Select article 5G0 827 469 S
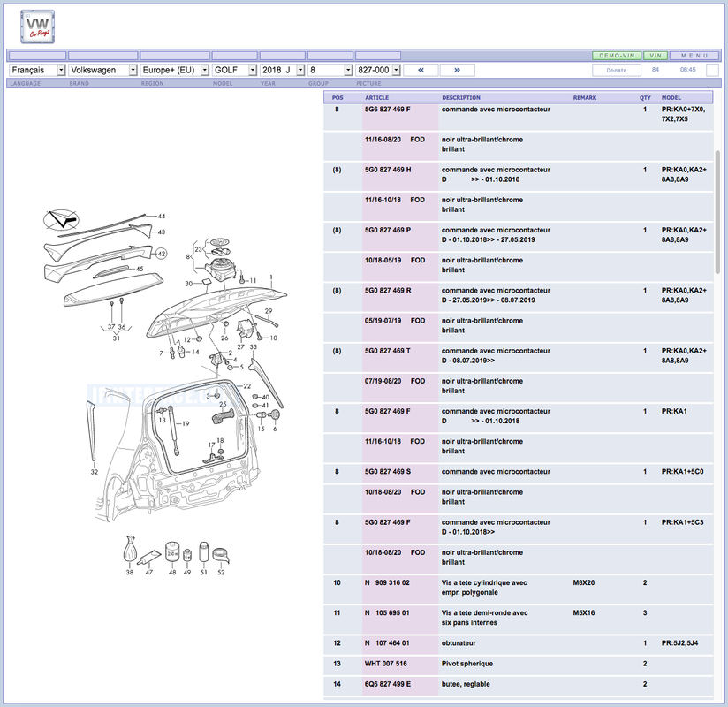 [388, 472]
